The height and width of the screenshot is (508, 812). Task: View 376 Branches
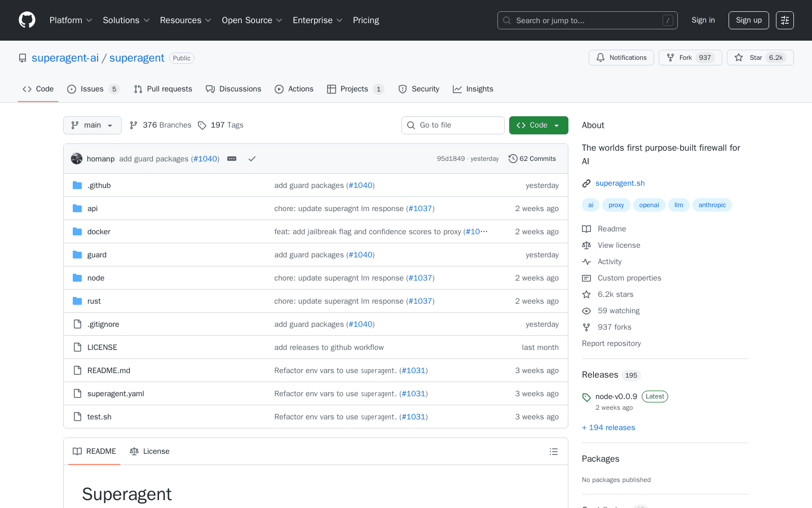pyautogui.click(x=161, y=125)
